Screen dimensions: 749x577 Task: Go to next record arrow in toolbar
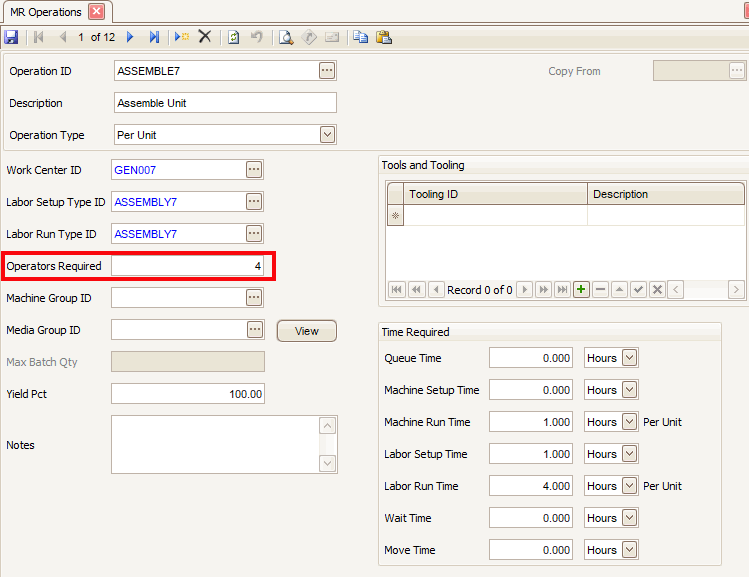click(130, 37)
